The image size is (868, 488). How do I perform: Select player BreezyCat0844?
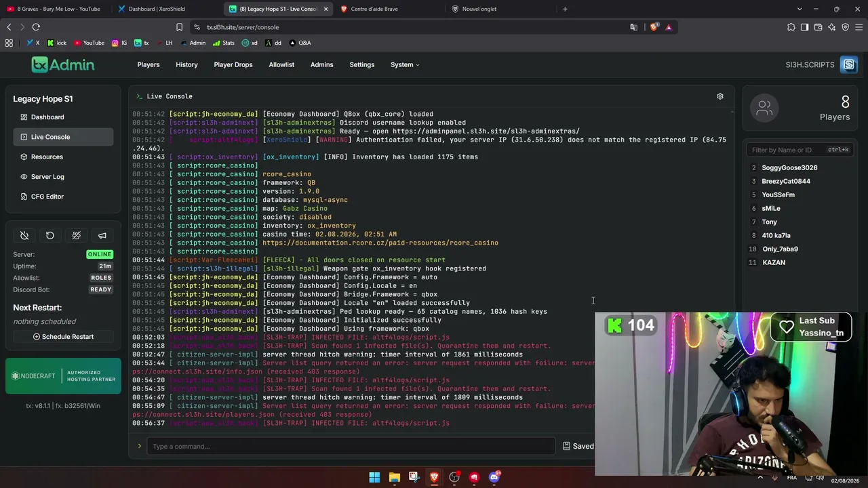786,181
